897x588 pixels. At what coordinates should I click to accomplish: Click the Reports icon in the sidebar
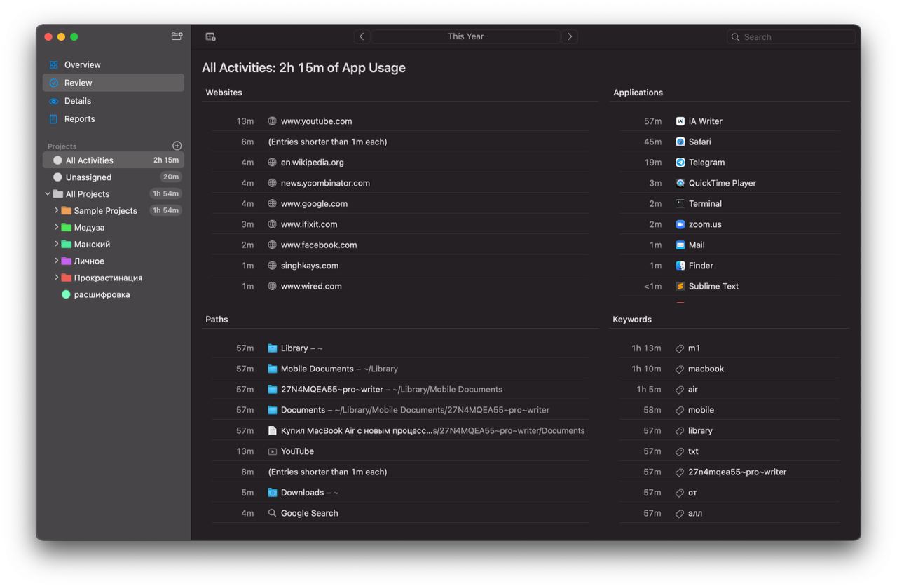point(54,119)
